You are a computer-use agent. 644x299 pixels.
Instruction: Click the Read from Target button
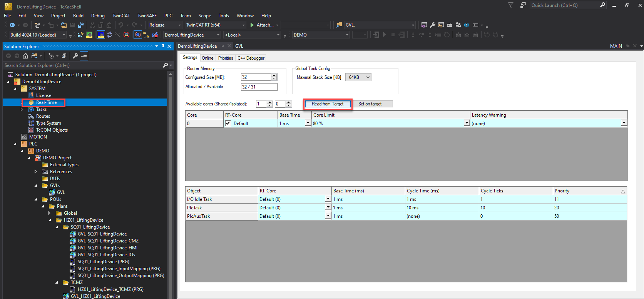328,104
